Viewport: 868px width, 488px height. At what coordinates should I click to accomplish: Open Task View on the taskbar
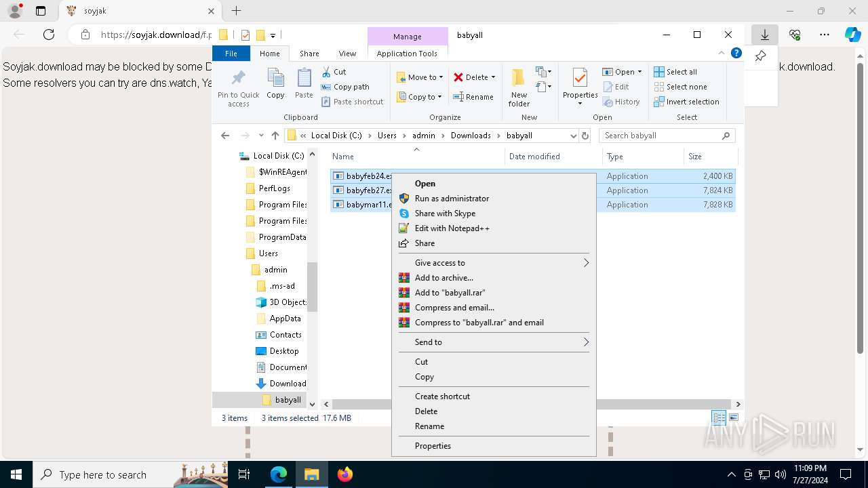click(245, 474)
